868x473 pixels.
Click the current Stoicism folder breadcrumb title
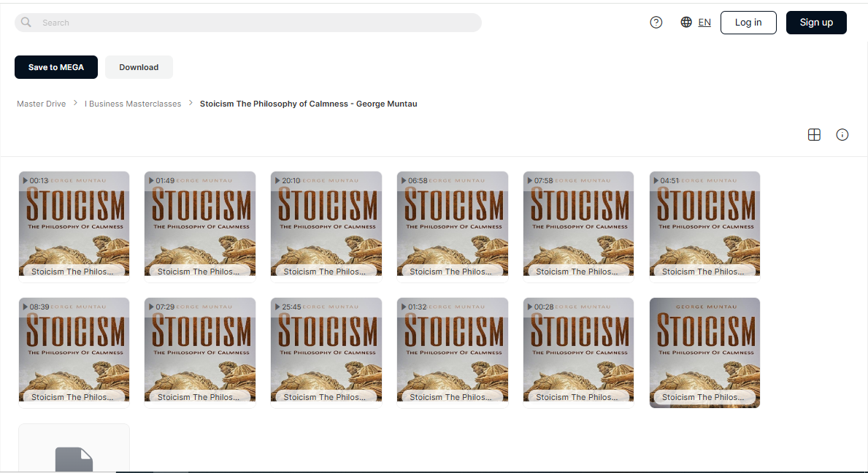[x=308, y=104]
